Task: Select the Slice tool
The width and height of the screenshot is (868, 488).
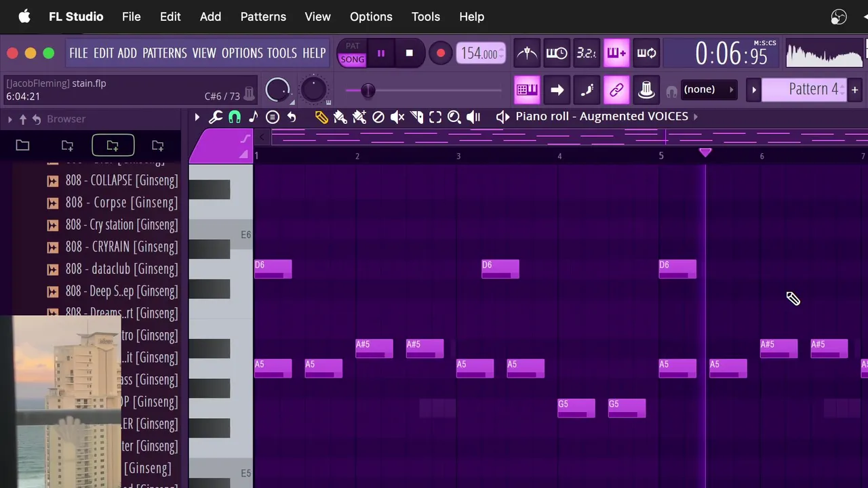Action: pyautogui.click(x=416, y=117)
